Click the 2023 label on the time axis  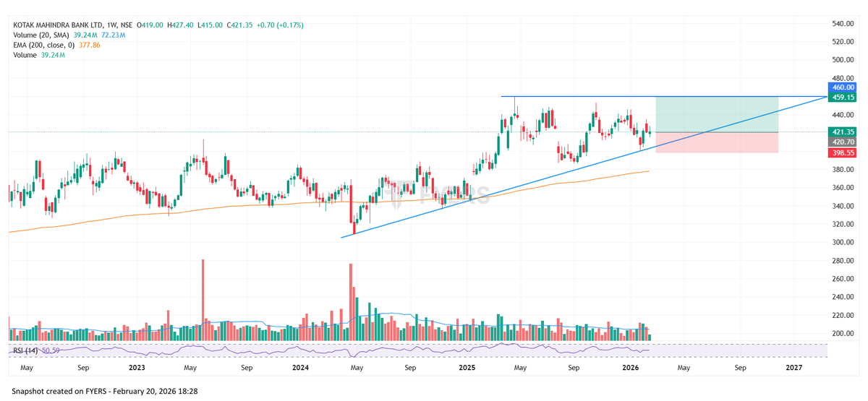[x=137, y=368]
